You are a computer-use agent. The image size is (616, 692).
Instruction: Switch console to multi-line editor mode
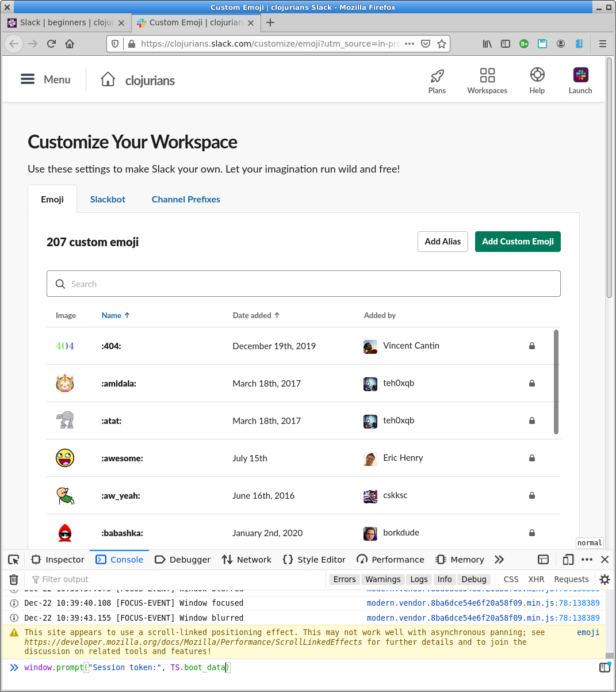coord(604,667)
